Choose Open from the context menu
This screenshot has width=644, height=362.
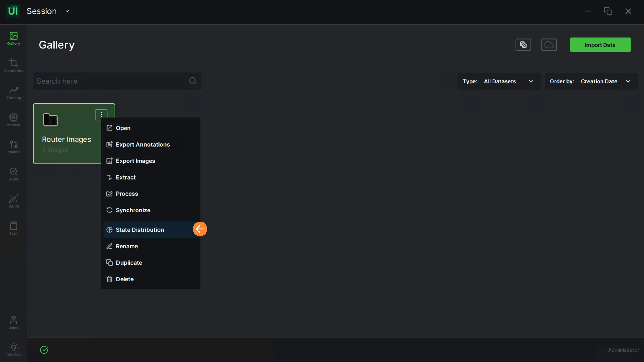(151, 128)
